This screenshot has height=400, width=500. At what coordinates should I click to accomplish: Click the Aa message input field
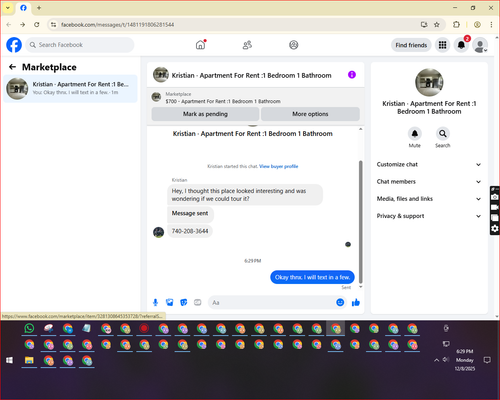click(272, 302)
